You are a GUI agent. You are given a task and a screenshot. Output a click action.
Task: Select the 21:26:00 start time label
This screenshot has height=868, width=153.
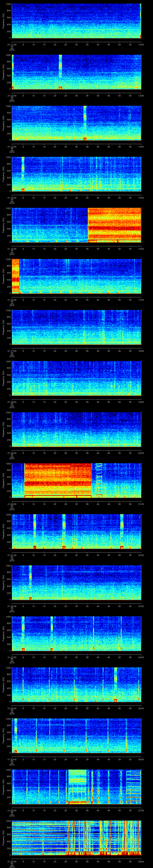12,810
